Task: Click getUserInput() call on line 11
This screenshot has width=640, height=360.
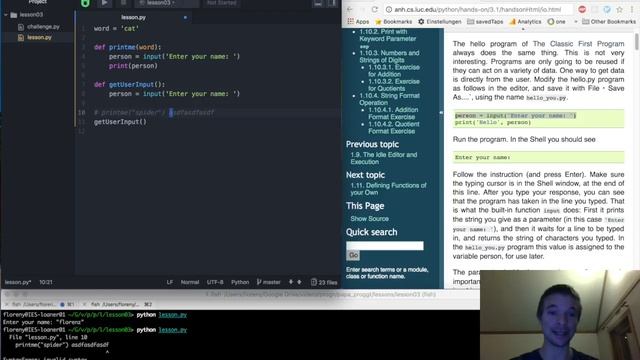Action: coord(120,122)
